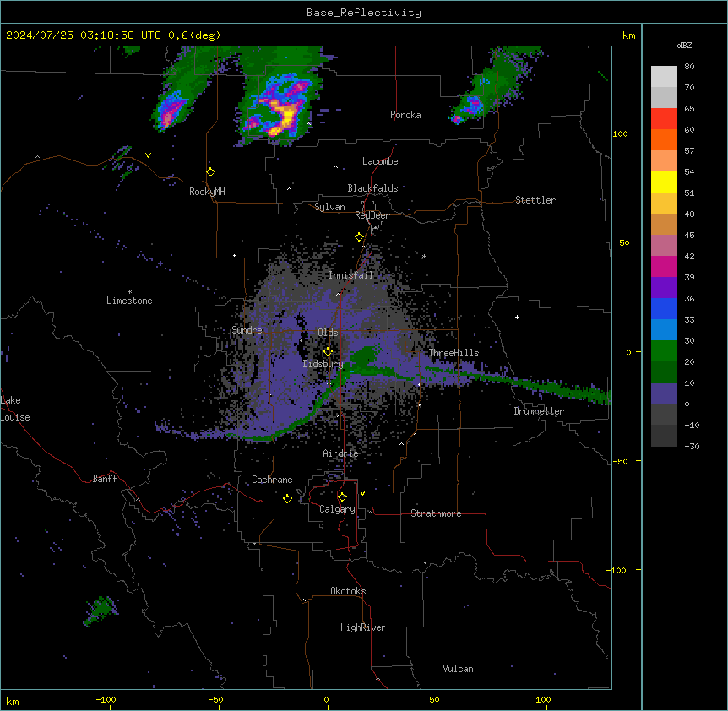Image resolution: width=728 pixels, height=711 pixels.
Task: Select the Innisfail town label
Action: [x=351, y=275]
